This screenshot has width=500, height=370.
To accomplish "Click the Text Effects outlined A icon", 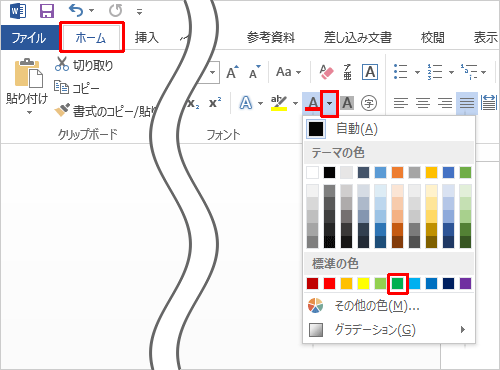I will pyautogui.click(x=246, y=103).
